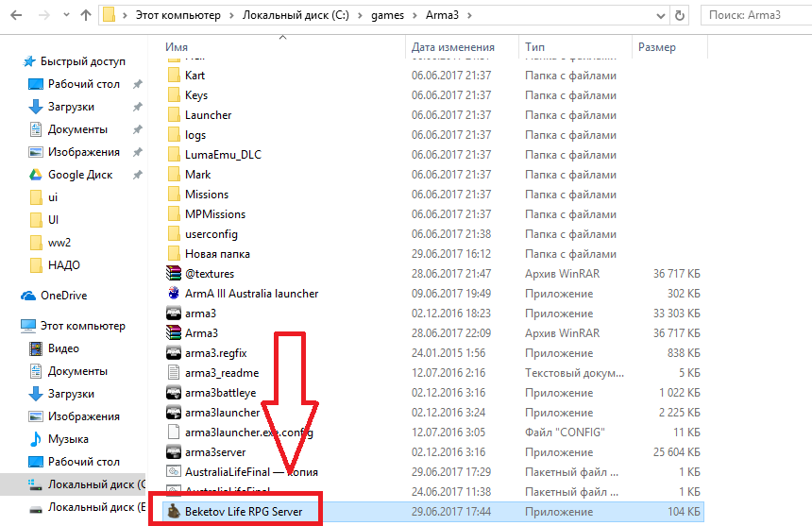812x526 pixels.
Task: Click type 'Файл "CONFIG"' cell
Action: [565, 433]
